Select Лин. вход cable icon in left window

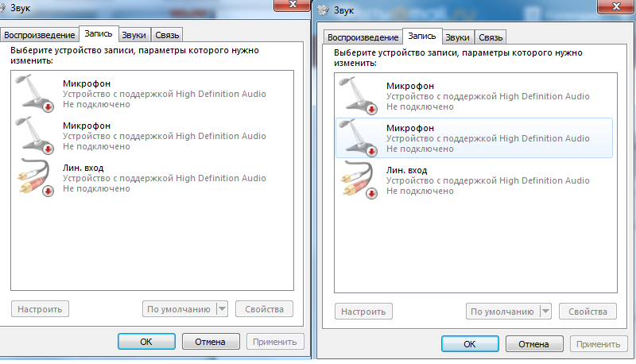pyautogui.click(x=34, y=177)
